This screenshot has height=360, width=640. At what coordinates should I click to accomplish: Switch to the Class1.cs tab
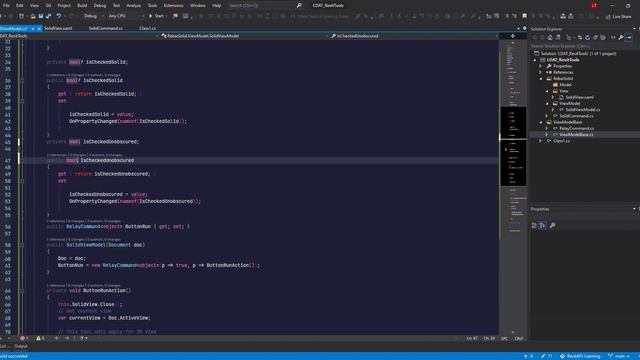(147, 29)
